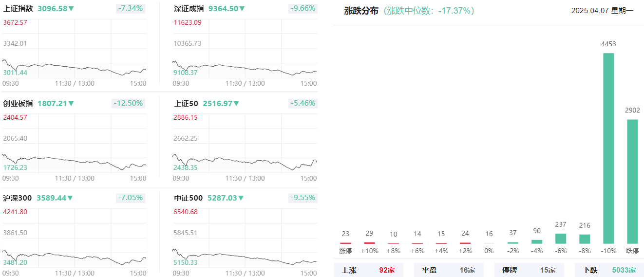Click the -4% bar showing 90
The image size is (644, 277).
pos(537,241)
